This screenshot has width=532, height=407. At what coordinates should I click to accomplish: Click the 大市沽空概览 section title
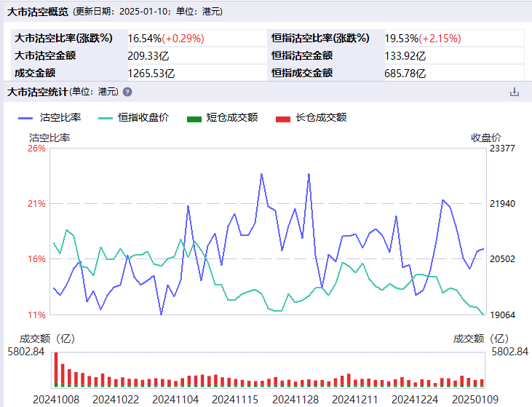[x=38, y=12]
